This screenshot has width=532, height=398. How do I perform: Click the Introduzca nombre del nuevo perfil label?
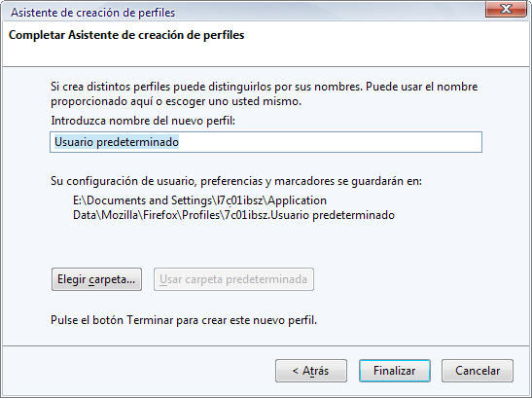143,121
